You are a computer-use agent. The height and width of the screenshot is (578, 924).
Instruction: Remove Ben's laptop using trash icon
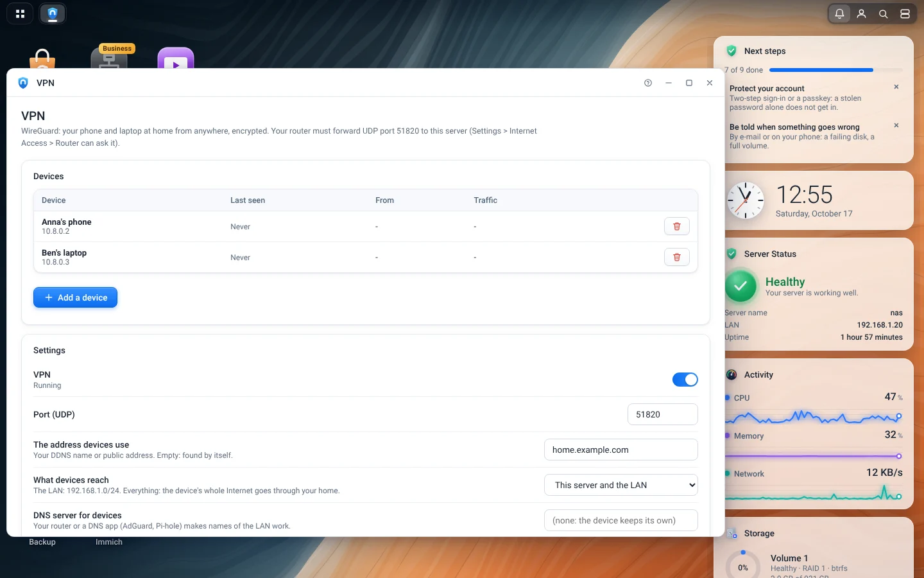(x=677, y=257)
